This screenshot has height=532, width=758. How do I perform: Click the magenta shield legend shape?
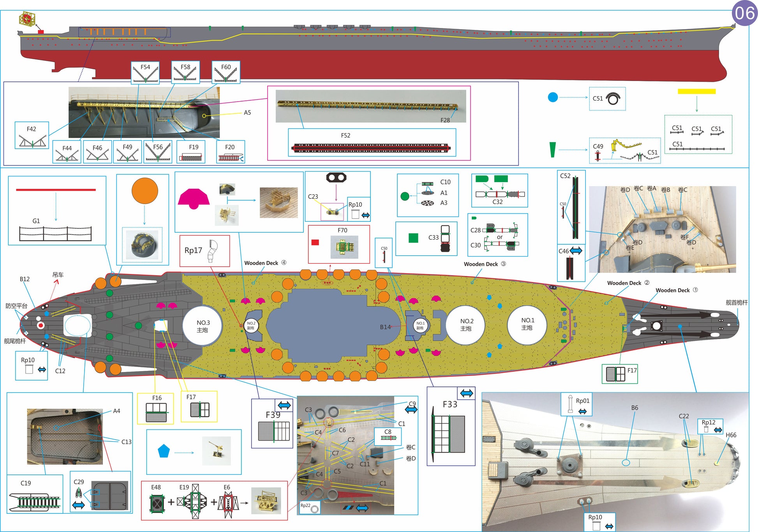click(194, 198)
